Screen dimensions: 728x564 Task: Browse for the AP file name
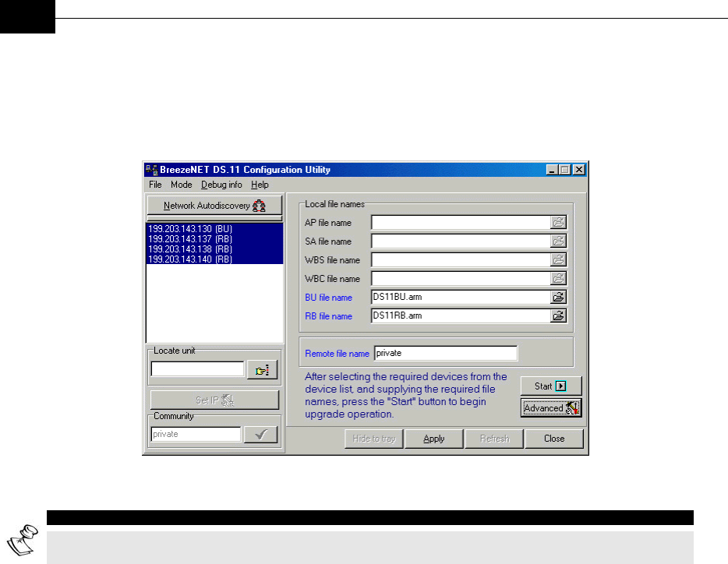click(x=558, y=222)
